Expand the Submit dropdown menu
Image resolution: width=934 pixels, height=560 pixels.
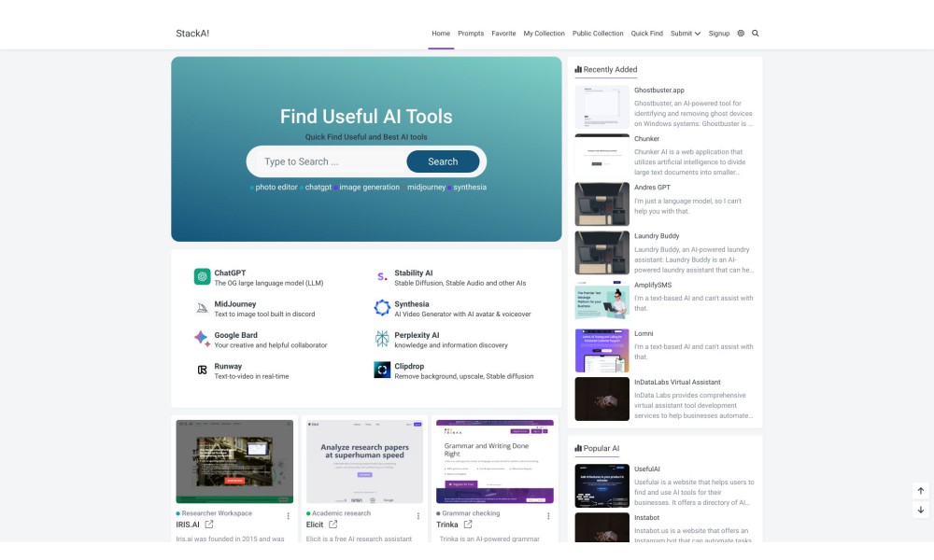point(685,34)
